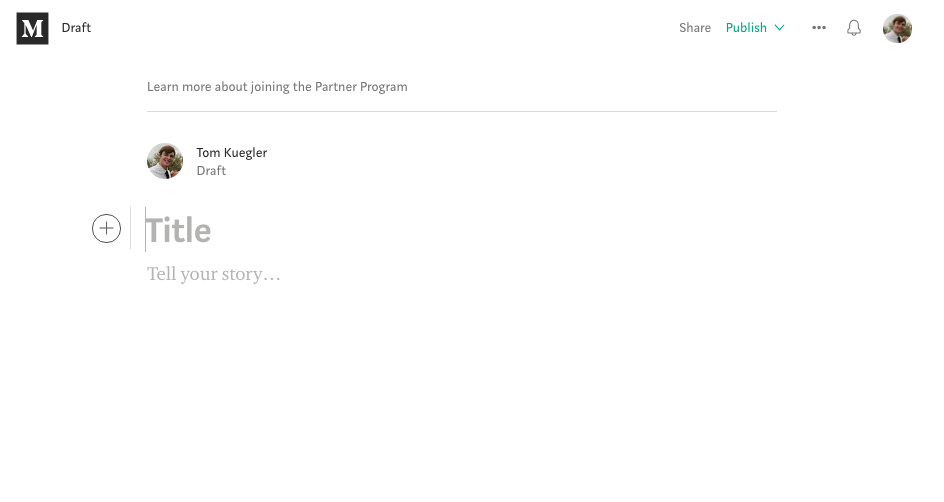The height and width of the screenshot is (502, 944).
Task: Open the account menu from the top-right avatar
Action: (x=897, y=28)
